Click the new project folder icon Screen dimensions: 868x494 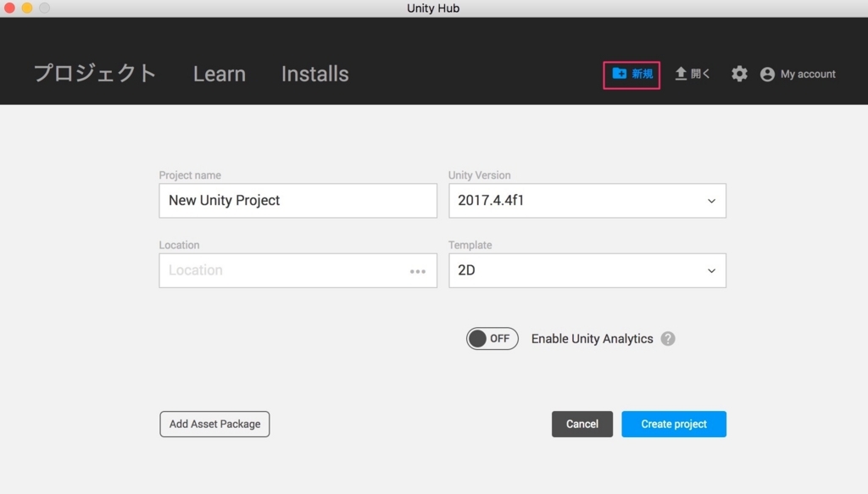pyautogui.click(x=620, y=74)
